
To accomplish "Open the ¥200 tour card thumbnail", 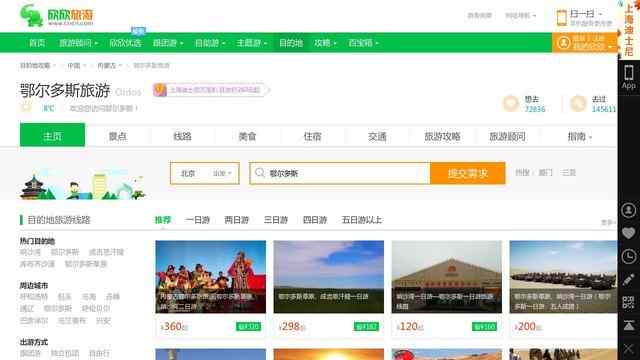I will point(563,277).
